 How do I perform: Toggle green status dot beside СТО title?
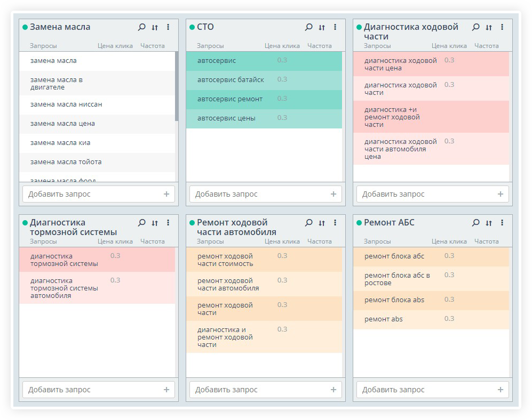point(192,27)
